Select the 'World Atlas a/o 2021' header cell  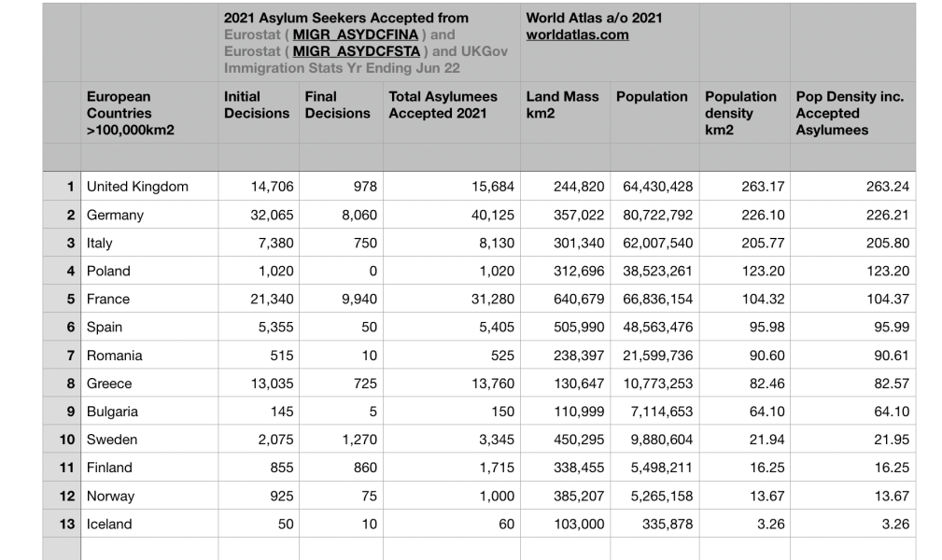[x=610, y=43]
